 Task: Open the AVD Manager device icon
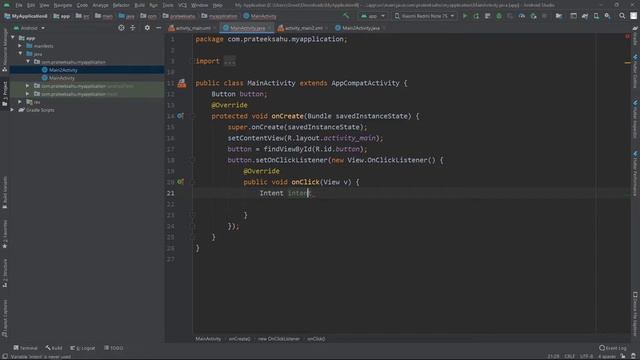tap(596, 16)
